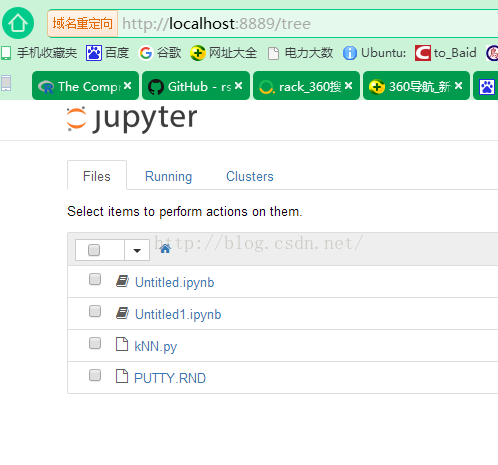Check the box for Untitled1.ipynb
The height and width of the screenshot is (465, 498).
tap(95, 311)
